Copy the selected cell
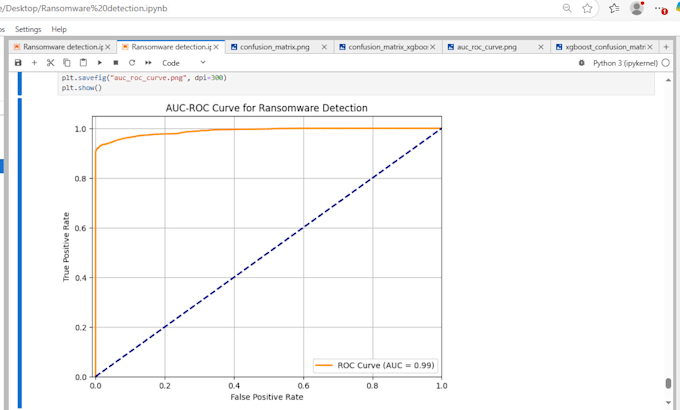This screenshot has width=680, height=410. point(67,63)
